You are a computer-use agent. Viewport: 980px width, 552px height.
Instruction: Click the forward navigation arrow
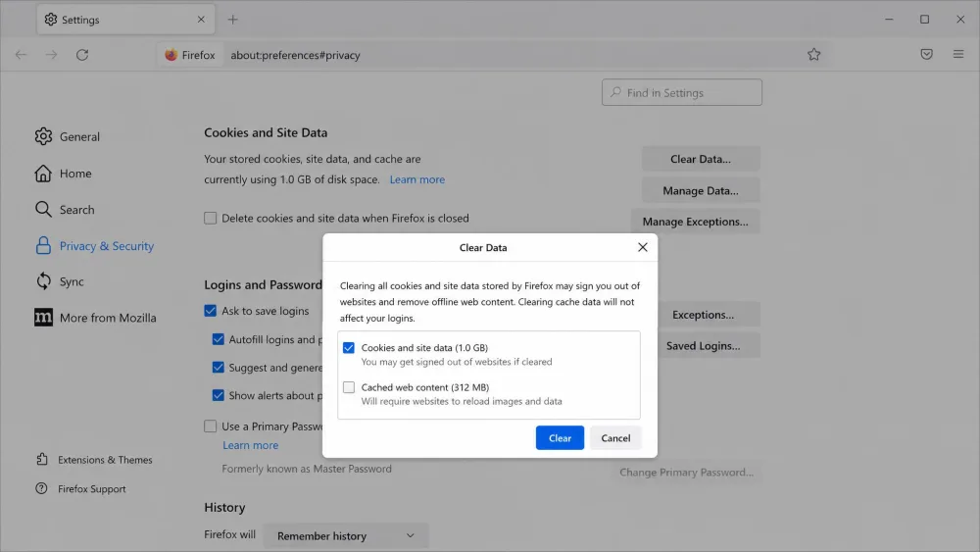coord(51,55)
